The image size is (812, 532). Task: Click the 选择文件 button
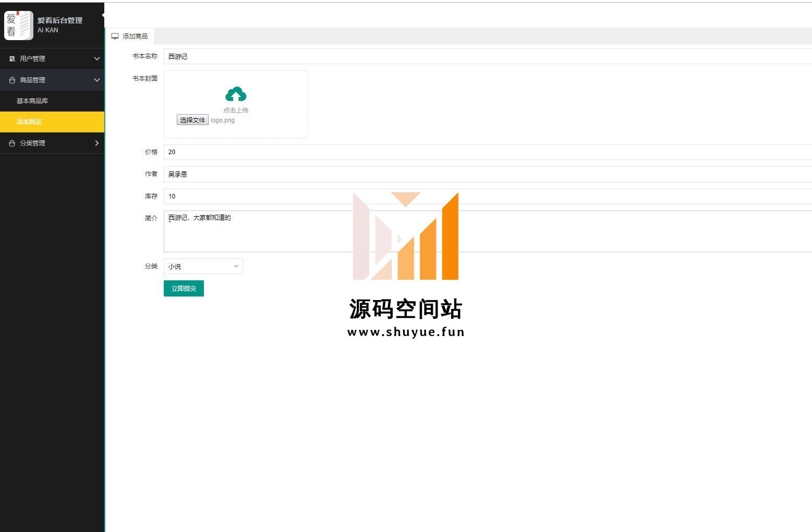pos(192,120)
